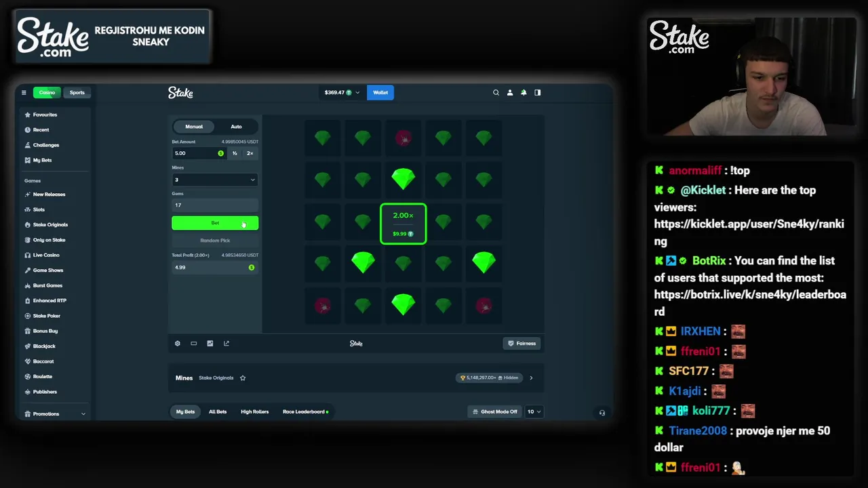Click the Random Pick button
868x488 pixels.
[215, 241]
